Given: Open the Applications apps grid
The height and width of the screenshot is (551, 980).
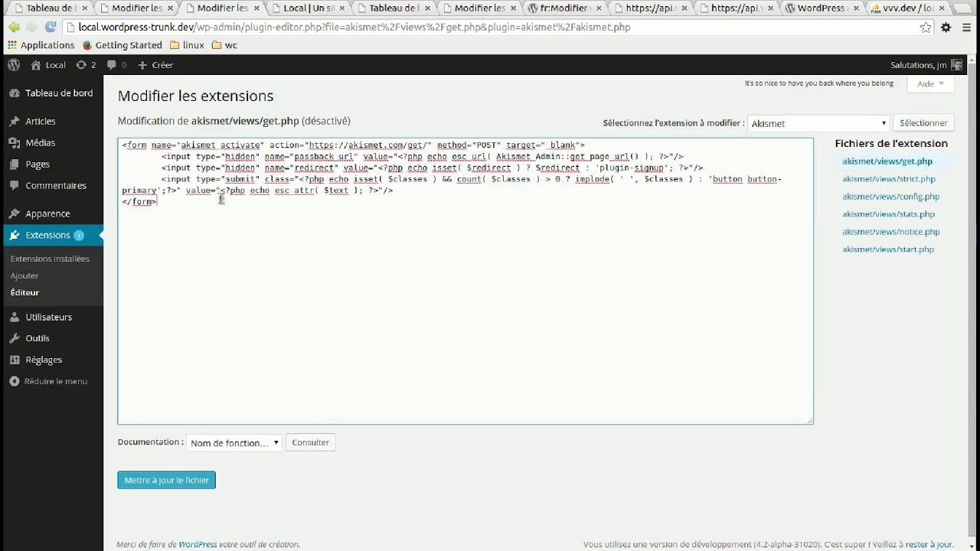Looking at the screenshot, I should (x=41, y=45).
